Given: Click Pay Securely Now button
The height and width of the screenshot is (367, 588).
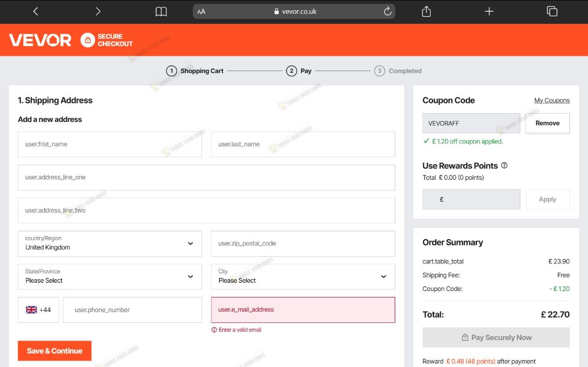Looking at the screenshot, I should point(496,338).
